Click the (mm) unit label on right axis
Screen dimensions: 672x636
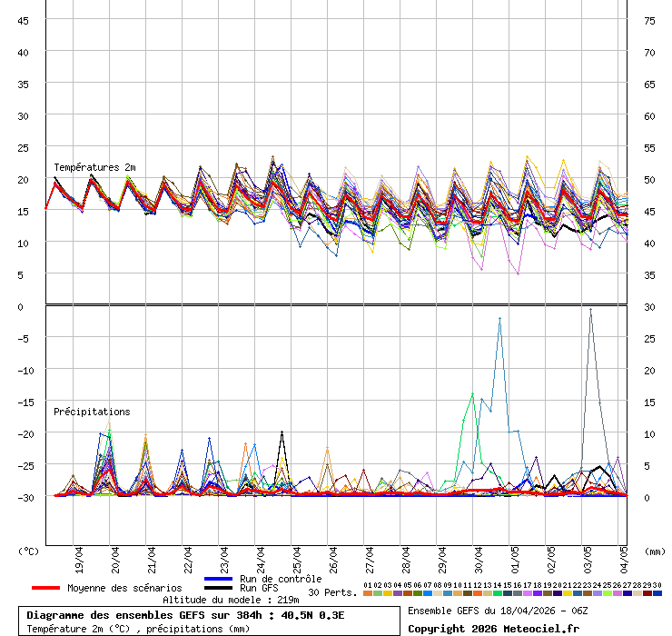655,551
